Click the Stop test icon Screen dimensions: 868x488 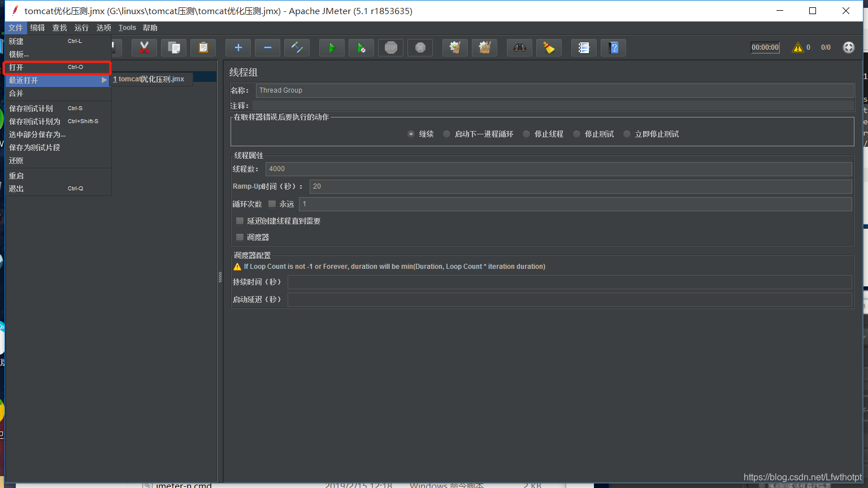pos(390,48)
